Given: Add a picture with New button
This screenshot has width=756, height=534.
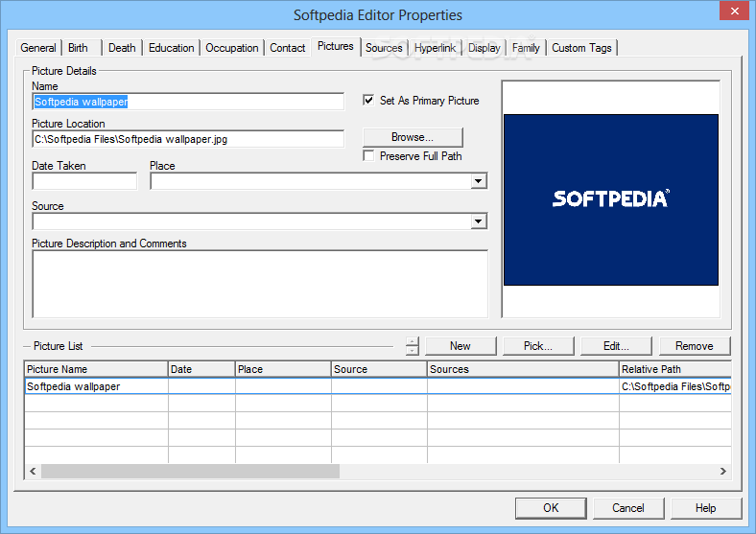Looking at the screenshot, I should coord(461,346).
